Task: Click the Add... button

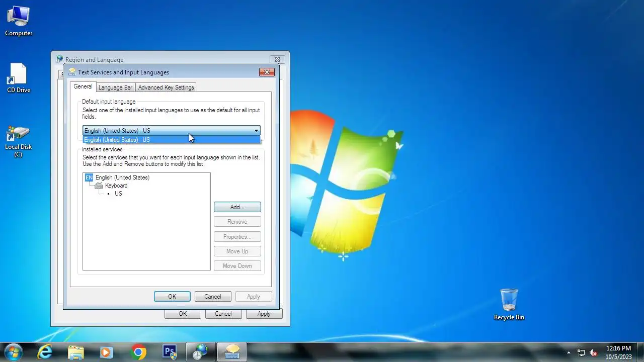Action: (237, 207)
